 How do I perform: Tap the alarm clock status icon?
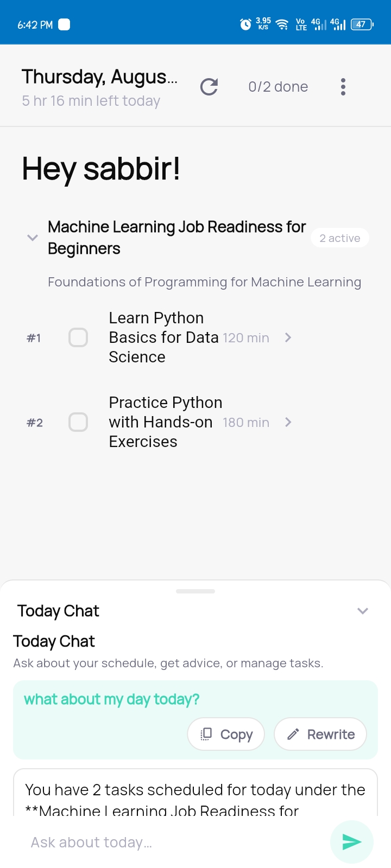(x=245, y=24)
